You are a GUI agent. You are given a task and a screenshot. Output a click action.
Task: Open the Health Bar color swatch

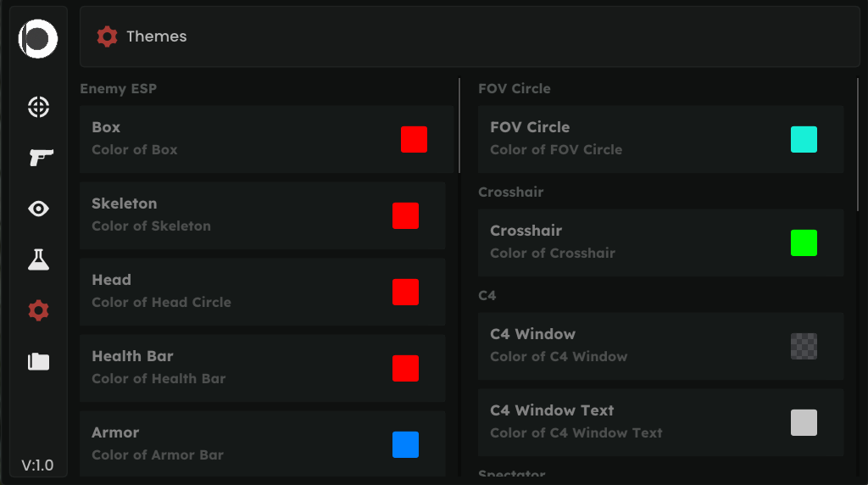point(405,369)
